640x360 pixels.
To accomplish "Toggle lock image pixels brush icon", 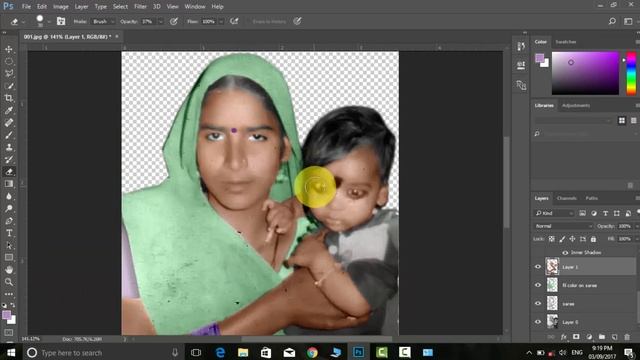I will 562,239.
